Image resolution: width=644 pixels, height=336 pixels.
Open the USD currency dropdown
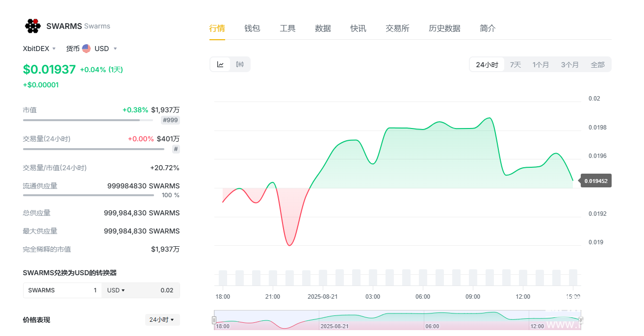[105, 49]
